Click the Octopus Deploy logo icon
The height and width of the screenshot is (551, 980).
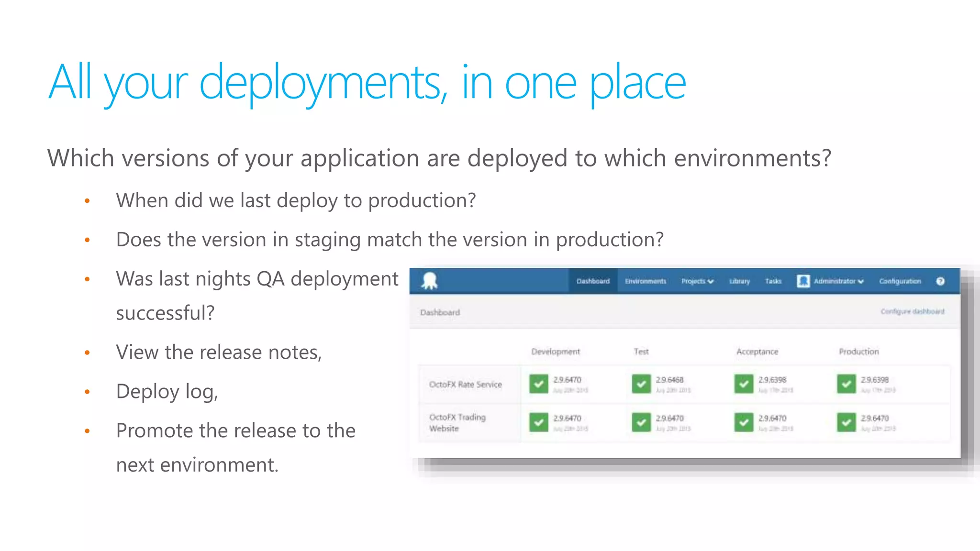[429, 281]
